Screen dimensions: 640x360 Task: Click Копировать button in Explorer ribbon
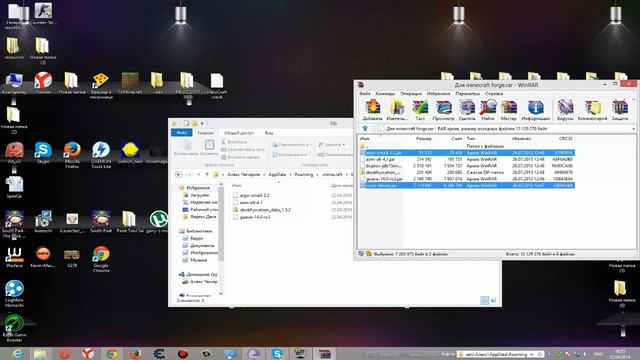click(186, 148)
